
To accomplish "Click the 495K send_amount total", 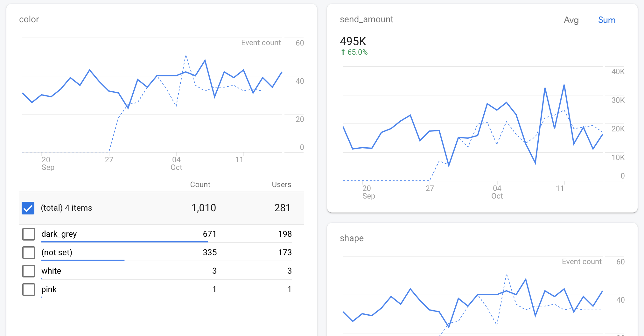I will pos(353,41).
